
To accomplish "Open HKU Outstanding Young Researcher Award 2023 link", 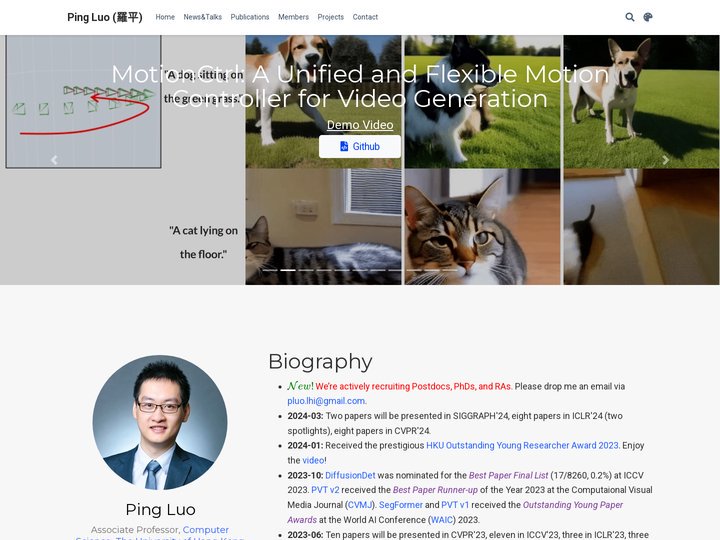I will tap(523, 445).
